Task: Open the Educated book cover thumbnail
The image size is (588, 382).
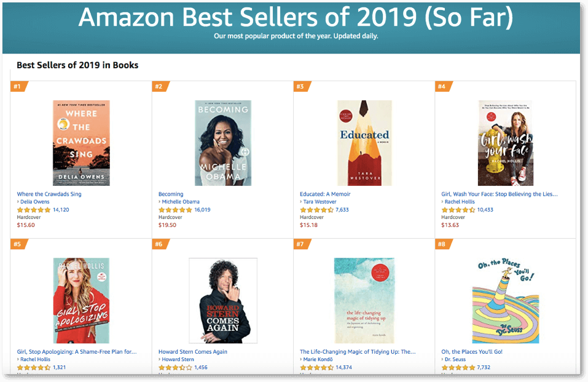Action: [364, 143]
